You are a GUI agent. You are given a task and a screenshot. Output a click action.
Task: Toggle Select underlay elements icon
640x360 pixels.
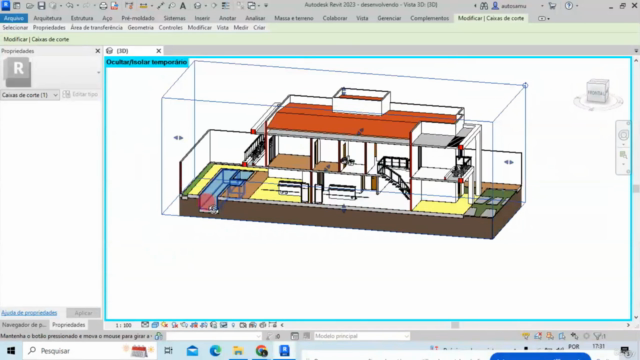[538, 336]
